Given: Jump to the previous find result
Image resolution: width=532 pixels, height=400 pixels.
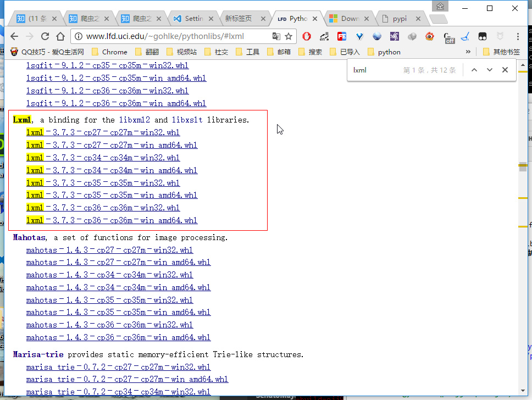Looking at the screenshot, I should click(474, 70).
